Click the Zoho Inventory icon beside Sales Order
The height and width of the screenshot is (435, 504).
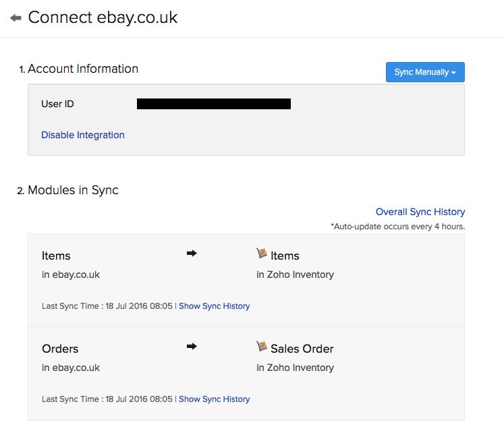click(x=262, y=347)
